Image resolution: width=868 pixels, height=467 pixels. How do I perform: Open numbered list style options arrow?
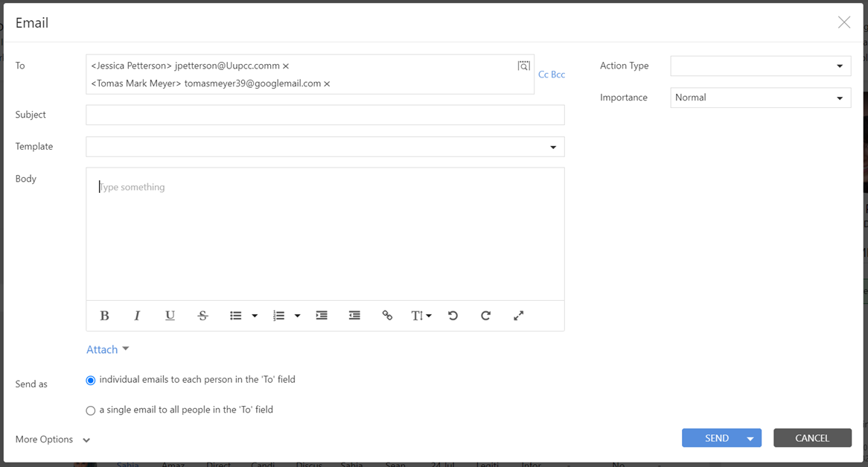(297, 316)
